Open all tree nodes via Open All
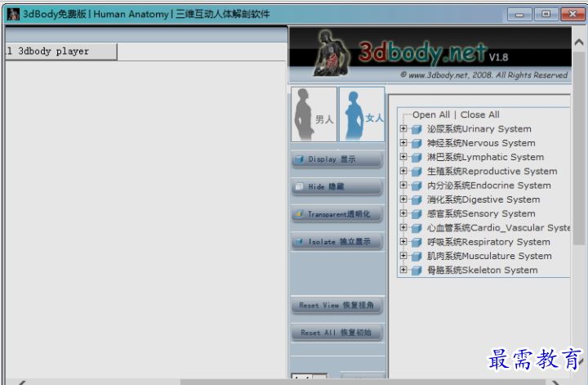588x385 pixels. tap(431, 114)
